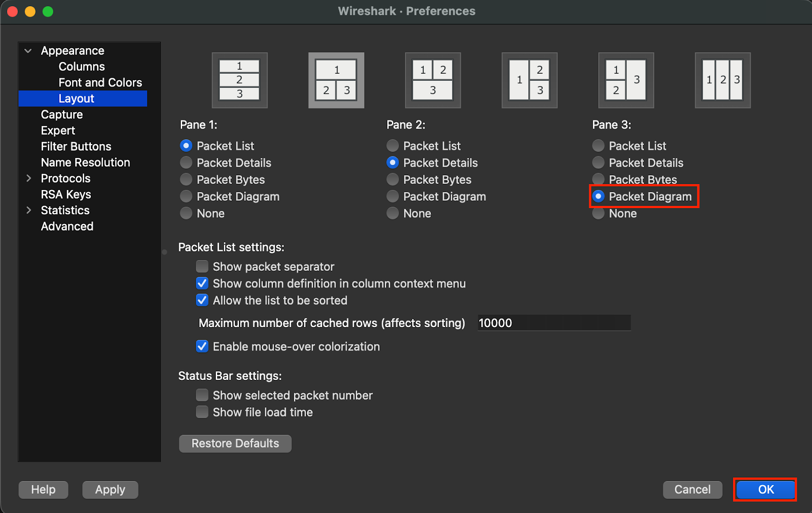812x513 pixels.
Task: Open the RSA Keys preferences page
Action: (66, 195)
